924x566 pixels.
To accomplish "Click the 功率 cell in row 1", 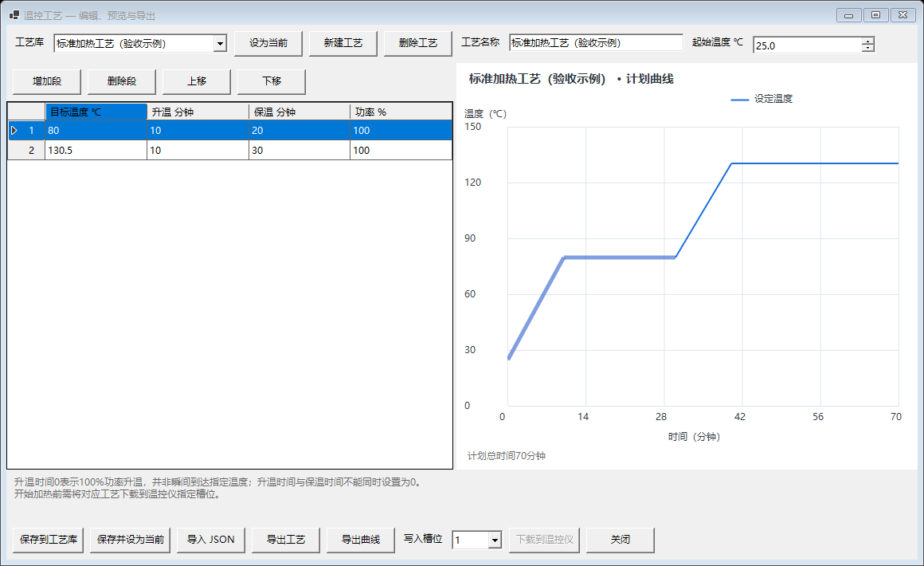I will 401,130.
